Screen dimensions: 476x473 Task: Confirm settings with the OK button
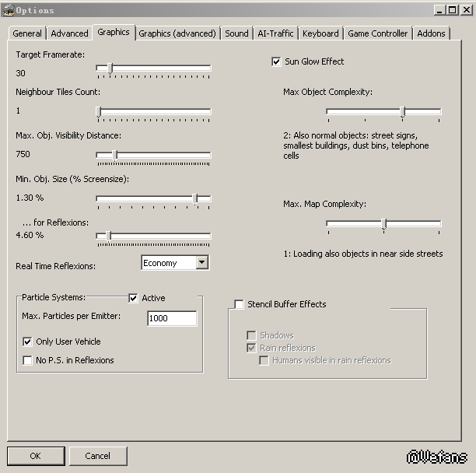[x=36, y=456]
